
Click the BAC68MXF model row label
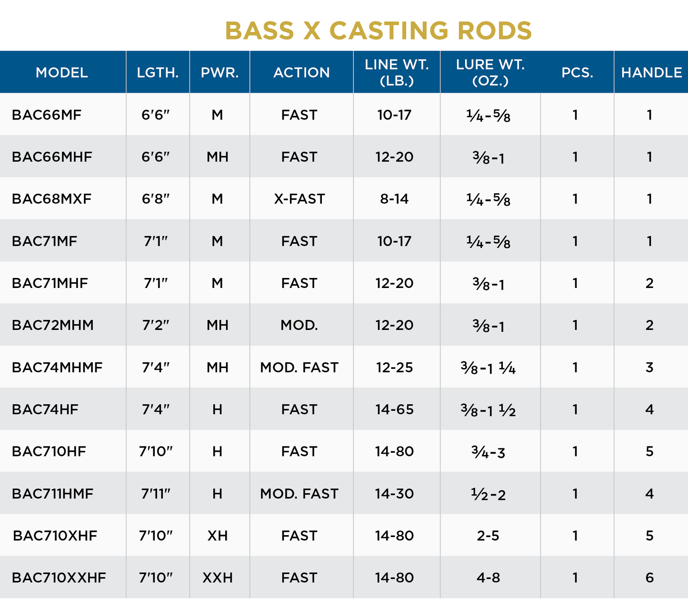pyautogui.click(x=51, y=199)
